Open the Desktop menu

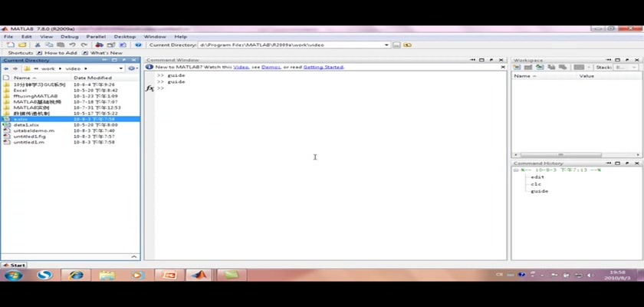coord(124,37)
